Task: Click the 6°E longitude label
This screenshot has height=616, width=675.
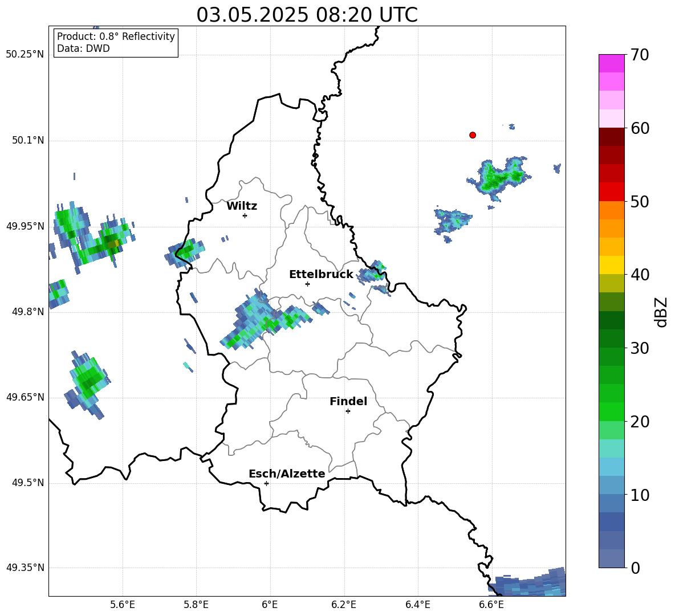Action: point(270,605)
